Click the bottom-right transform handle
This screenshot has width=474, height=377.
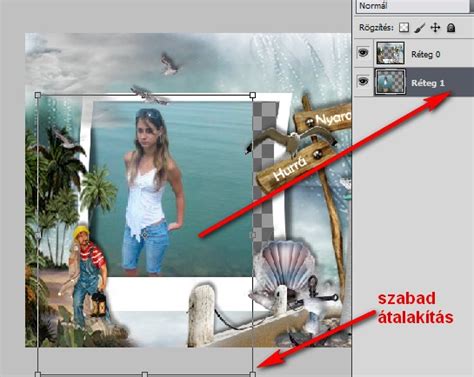coord(253,374)
